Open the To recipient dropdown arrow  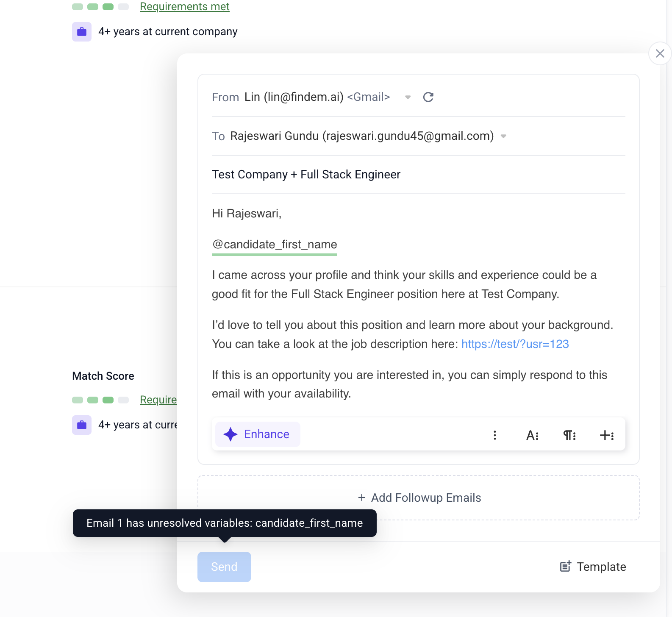503,136
